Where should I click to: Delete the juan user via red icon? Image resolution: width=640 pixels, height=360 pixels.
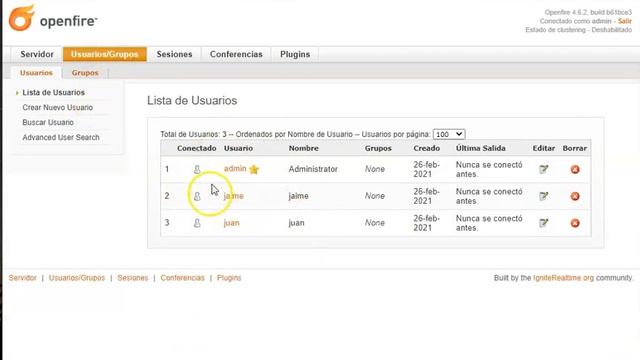tap(575, 223)
